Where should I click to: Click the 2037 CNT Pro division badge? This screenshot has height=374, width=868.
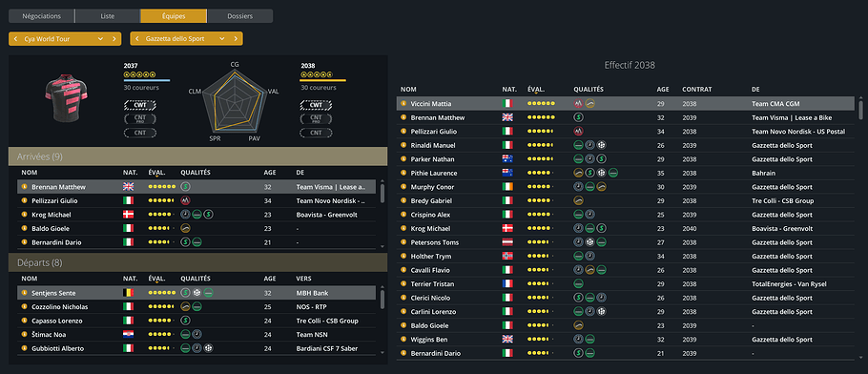tap(140, 118)
